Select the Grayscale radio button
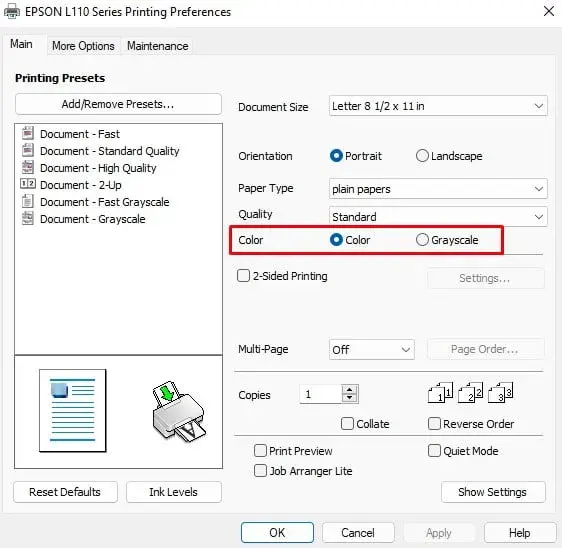Viewport: 562px width, 548px height. click(x=422, y=240)
